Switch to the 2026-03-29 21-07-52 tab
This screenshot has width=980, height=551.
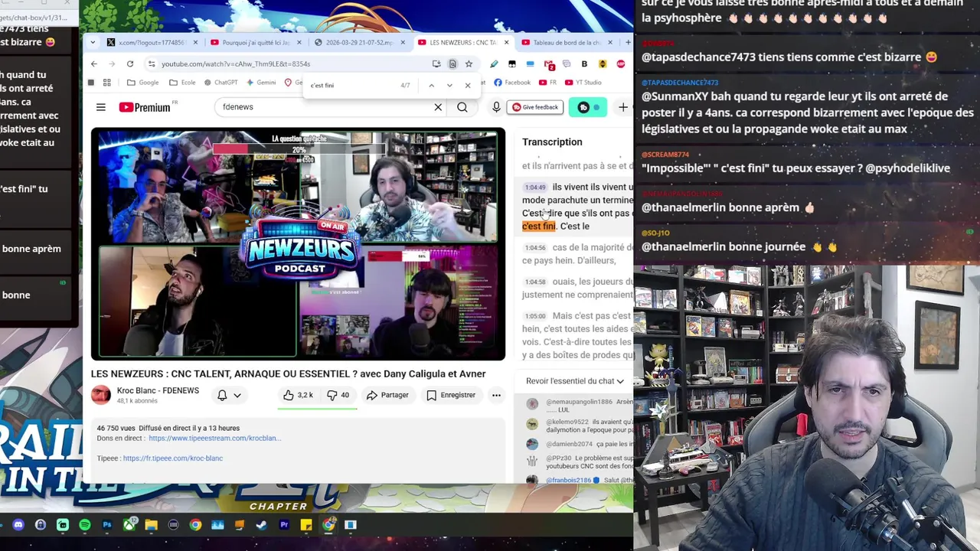pyautogui.click(x=358, y=42)
